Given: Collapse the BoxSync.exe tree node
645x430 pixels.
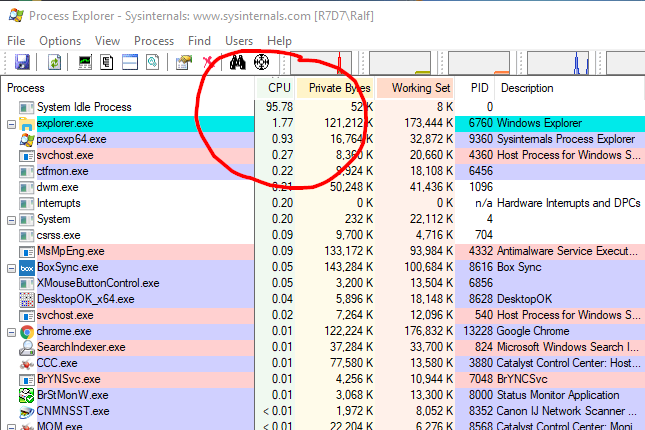Looking at the screenshot, I should click(12, 269).
